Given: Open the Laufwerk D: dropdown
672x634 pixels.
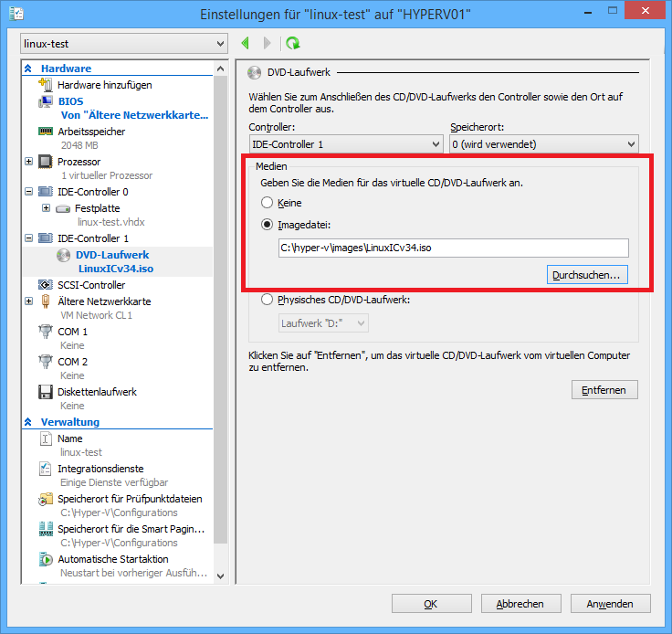Looking at the screenshot, I should point(323,323).
